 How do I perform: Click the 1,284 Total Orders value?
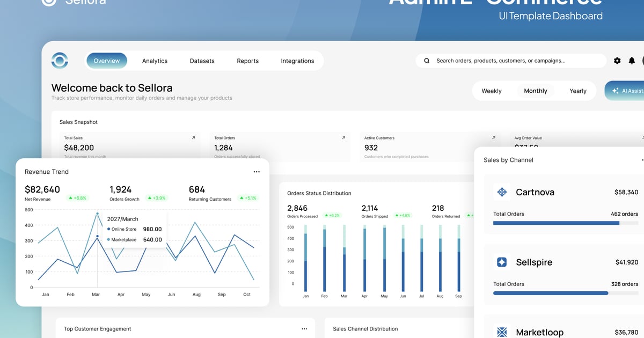223,148
